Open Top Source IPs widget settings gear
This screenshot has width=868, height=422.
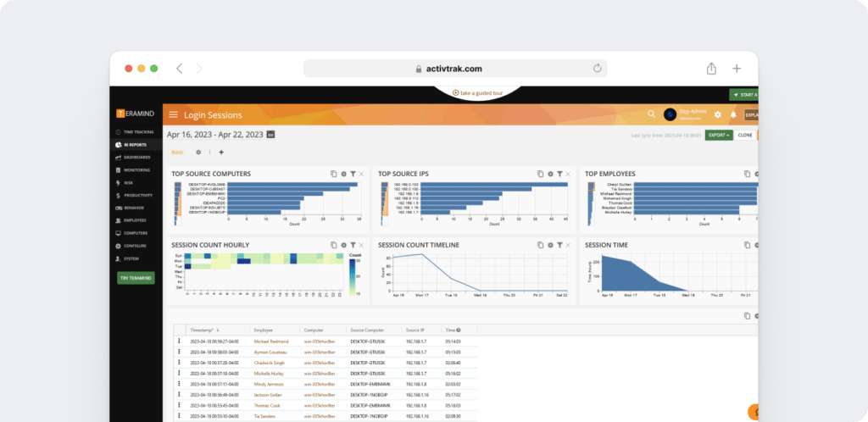coord(550,174)
